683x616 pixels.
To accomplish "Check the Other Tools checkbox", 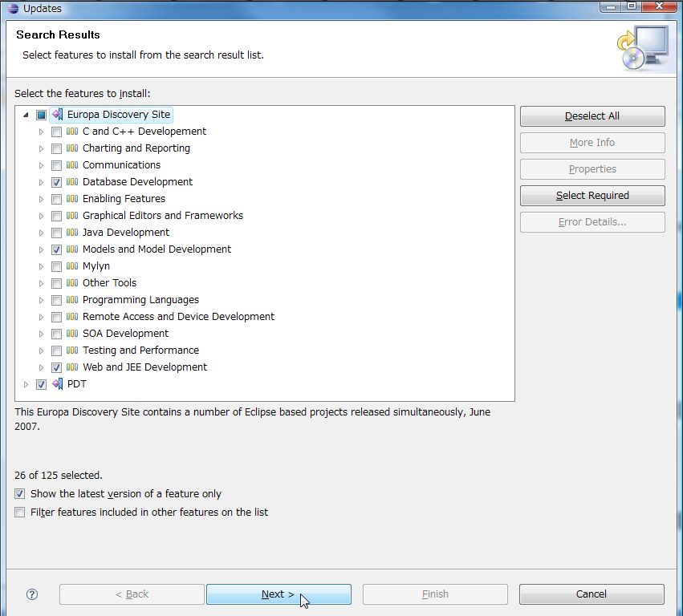I will coord(56,283).
